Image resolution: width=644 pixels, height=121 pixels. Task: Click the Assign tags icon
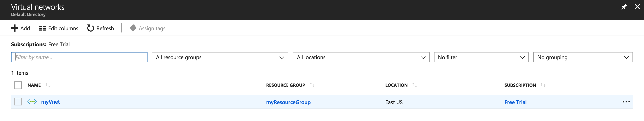coord(133,28)
